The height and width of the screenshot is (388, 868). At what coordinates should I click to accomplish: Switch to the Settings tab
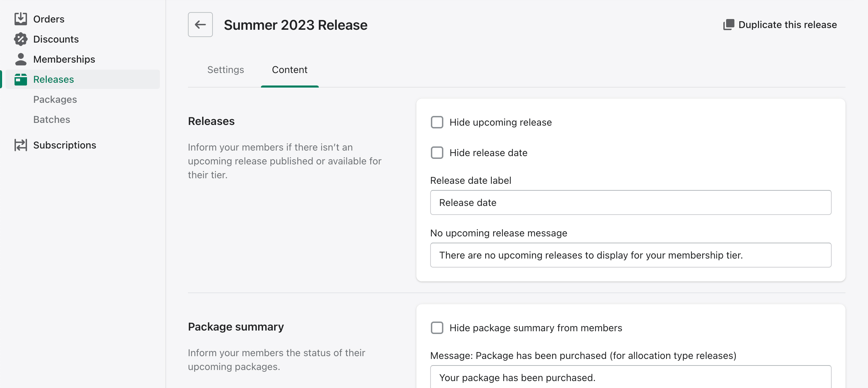point(225,70)
